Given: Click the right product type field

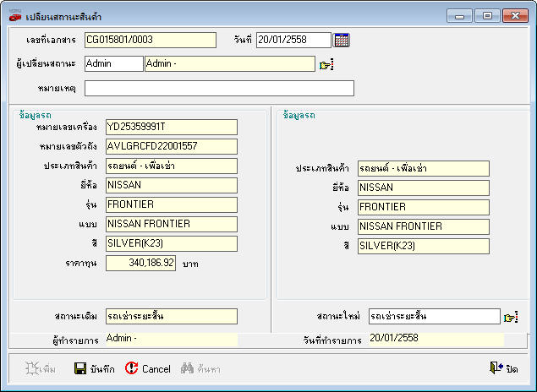Looking at the screenshot, I should point(424,169).
